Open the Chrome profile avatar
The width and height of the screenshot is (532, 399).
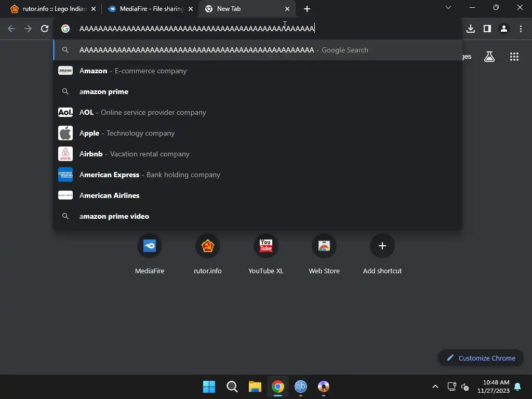click(x=504, y=29)
